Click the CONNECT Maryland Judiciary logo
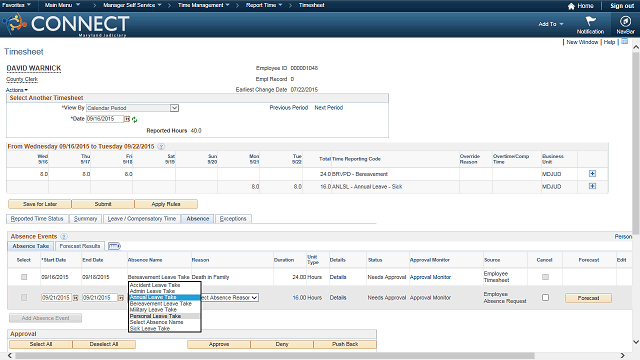This screenshot has width=640, height=360. point(67,24)
